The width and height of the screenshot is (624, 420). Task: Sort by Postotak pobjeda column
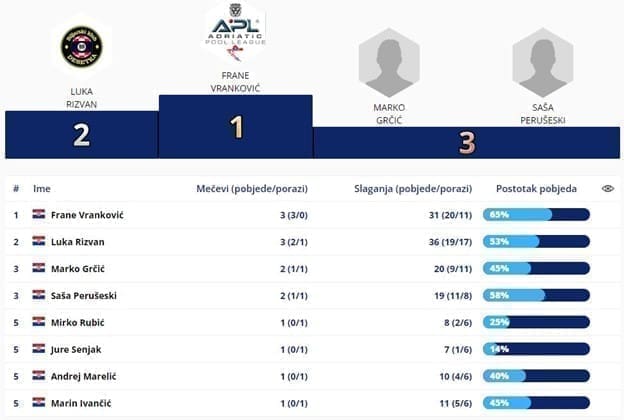tap(535, 187)
